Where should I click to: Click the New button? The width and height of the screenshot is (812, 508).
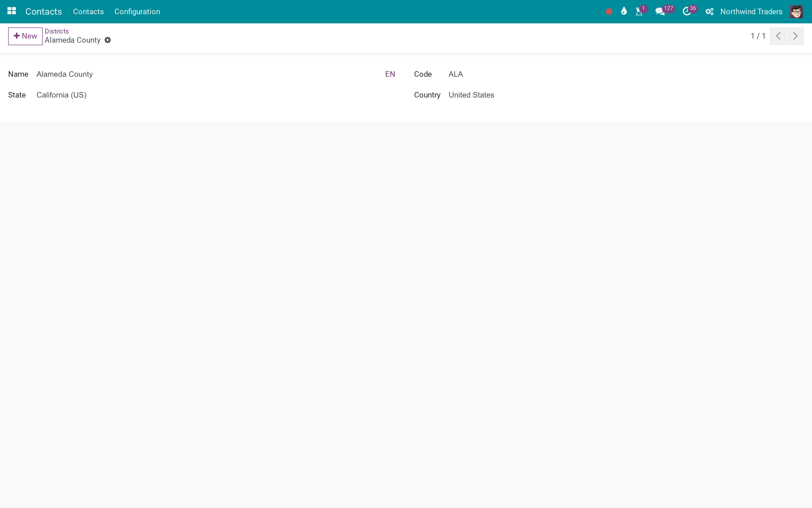coord(25,36)
